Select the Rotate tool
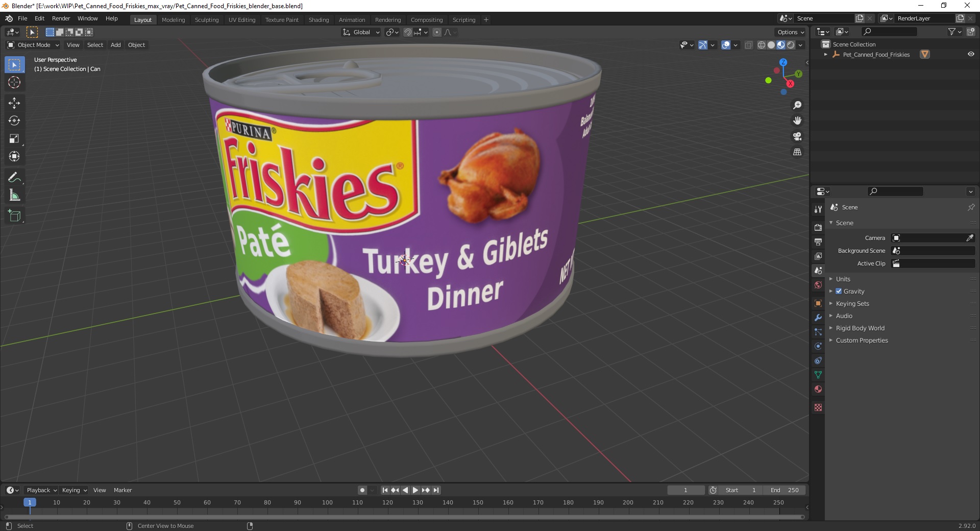980x531 pixels. click(14, 120)
